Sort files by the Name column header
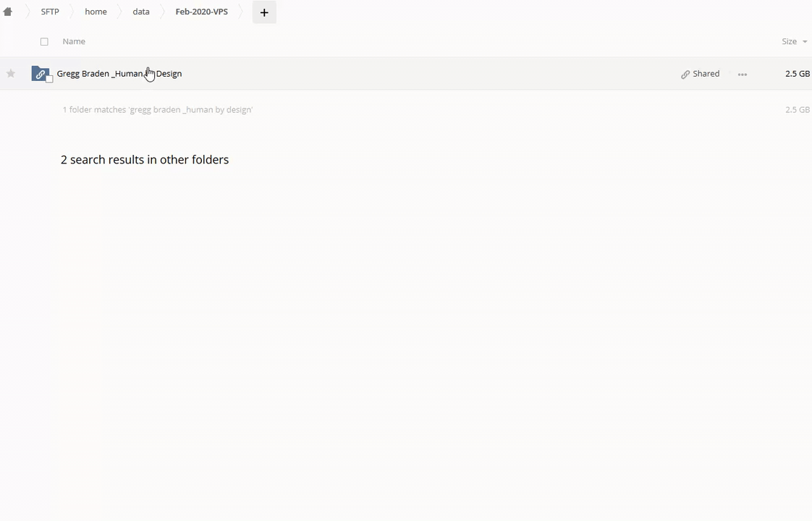Screen dimensions: 812x521 tap(74, 41)
